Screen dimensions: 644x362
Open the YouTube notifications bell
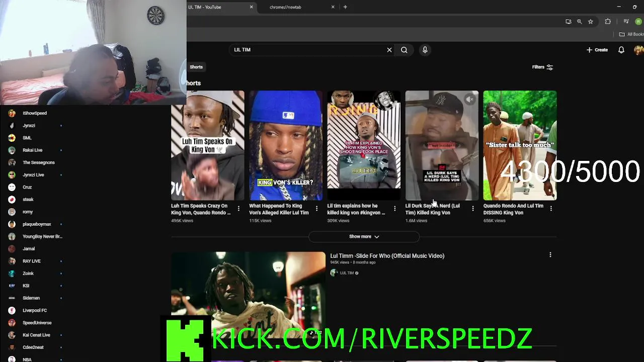(x=621, y=50)
